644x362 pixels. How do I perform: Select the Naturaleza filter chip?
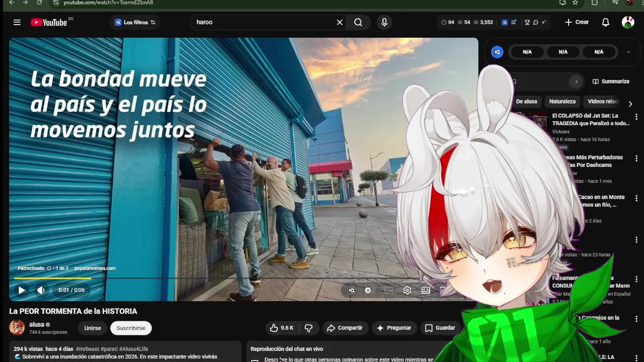point(562,102)
